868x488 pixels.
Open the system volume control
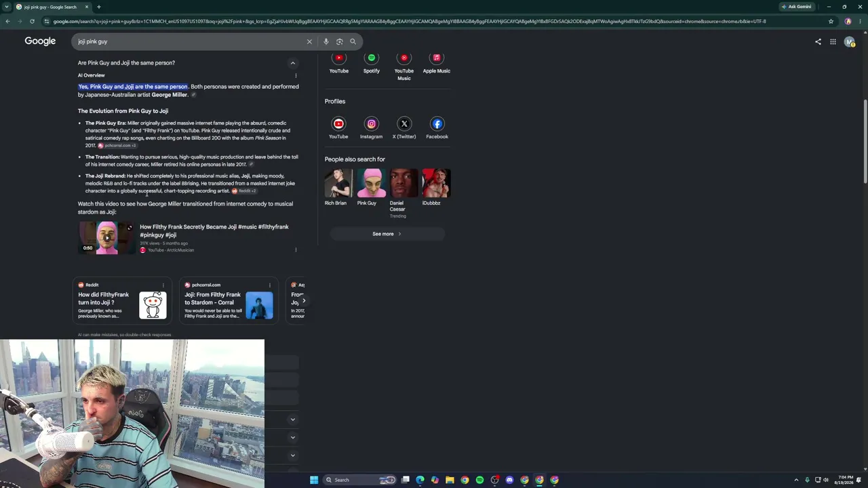pyautogui.click(x=826, y=480)
